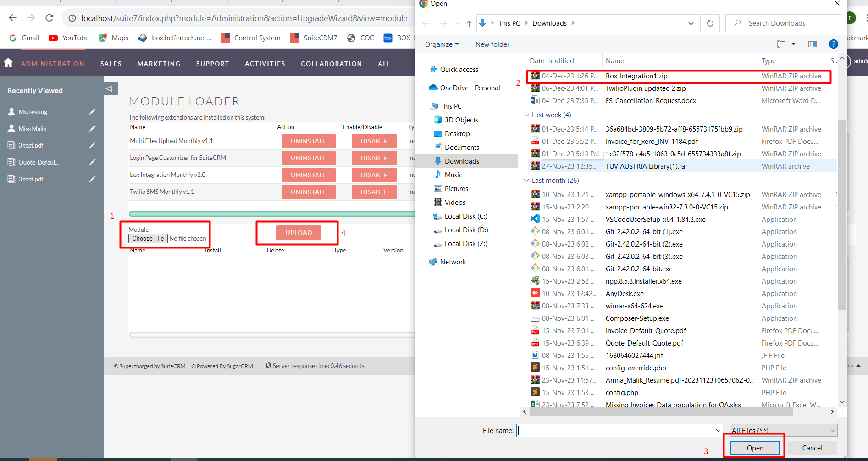Expand the address bar history dropdown
The width and height of the screenshot is (868, 461).
[691, 23]
